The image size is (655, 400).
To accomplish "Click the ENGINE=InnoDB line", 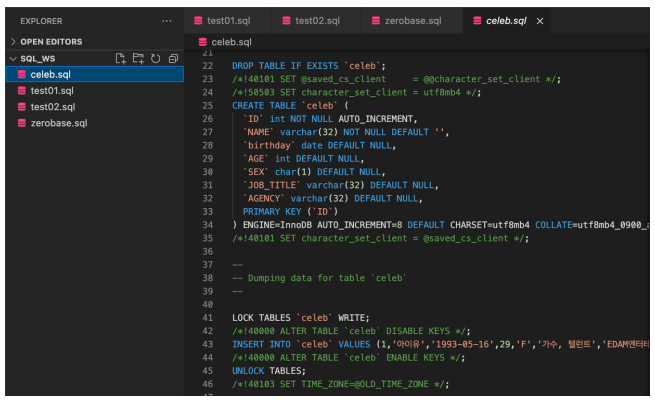I will (x=441, y=225).
